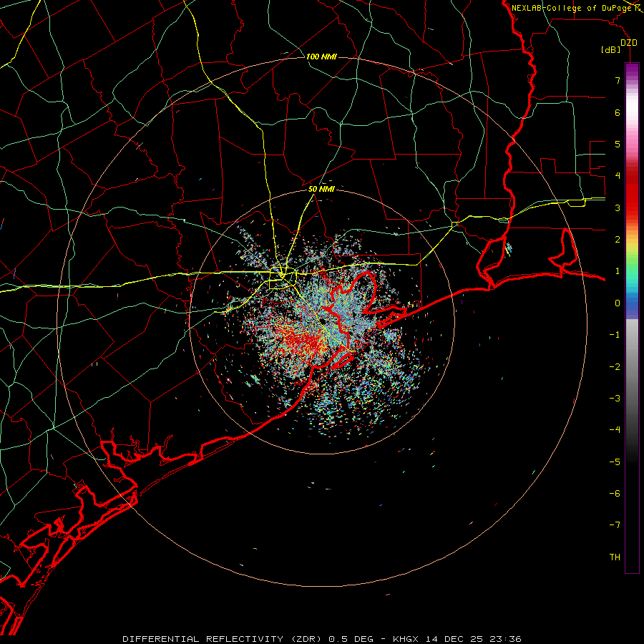
Task: Click the "6" value on the dB scale
Action: point(618,112)
